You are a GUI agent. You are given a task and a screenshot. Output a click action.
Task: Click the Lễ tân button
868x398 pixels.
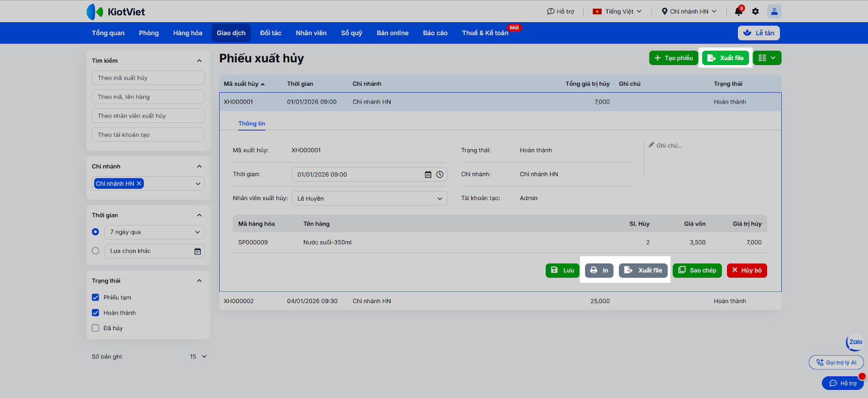click(x=759, y=33)
